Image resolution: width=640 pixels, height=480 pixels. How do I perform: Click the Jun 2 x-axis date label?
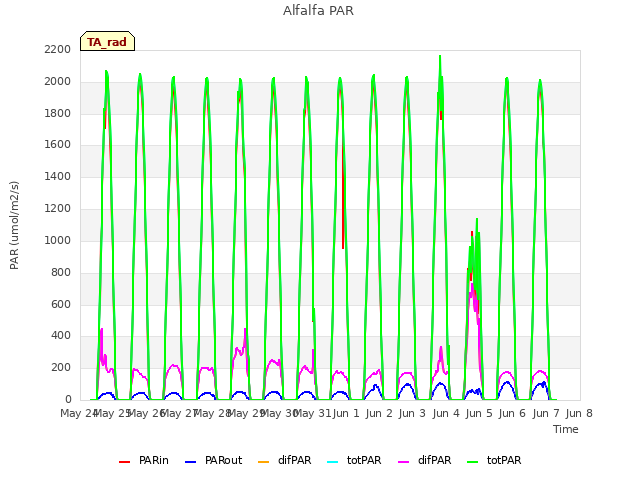379,413
